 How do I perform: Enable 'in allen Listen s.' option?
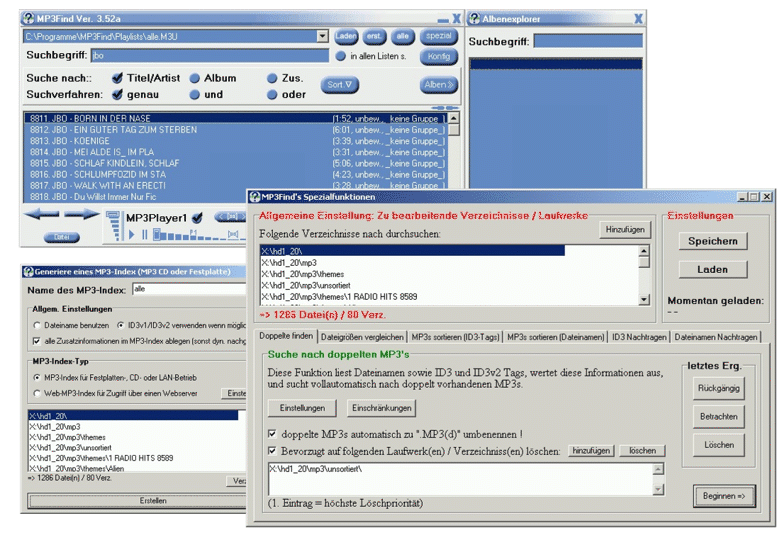click(341, 56)
